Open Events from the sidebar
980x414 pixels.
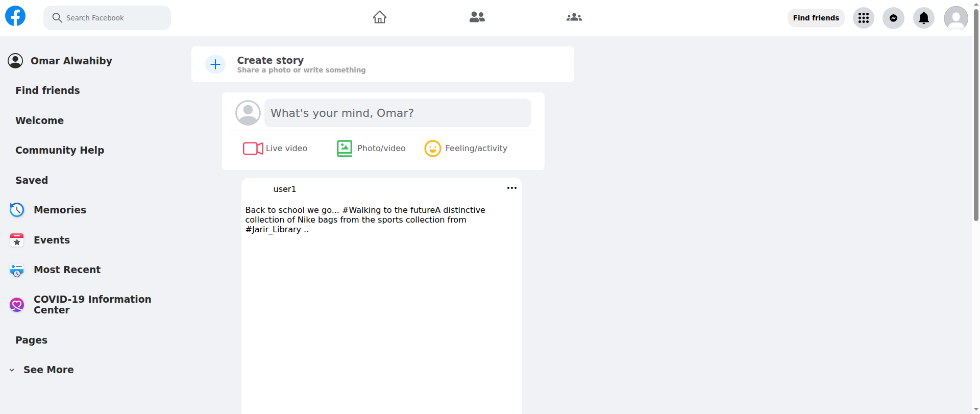[x=52, y=240]
